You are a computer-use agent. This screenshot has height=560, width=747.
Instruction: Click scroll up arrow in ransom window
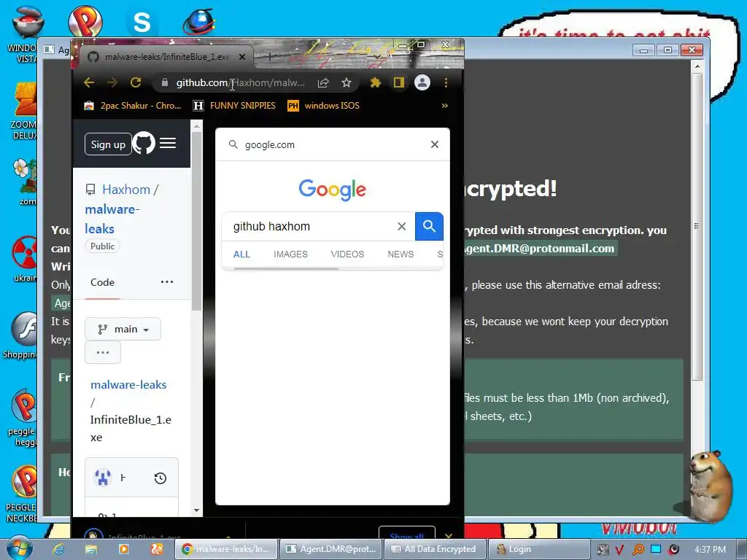pos(697,66)
